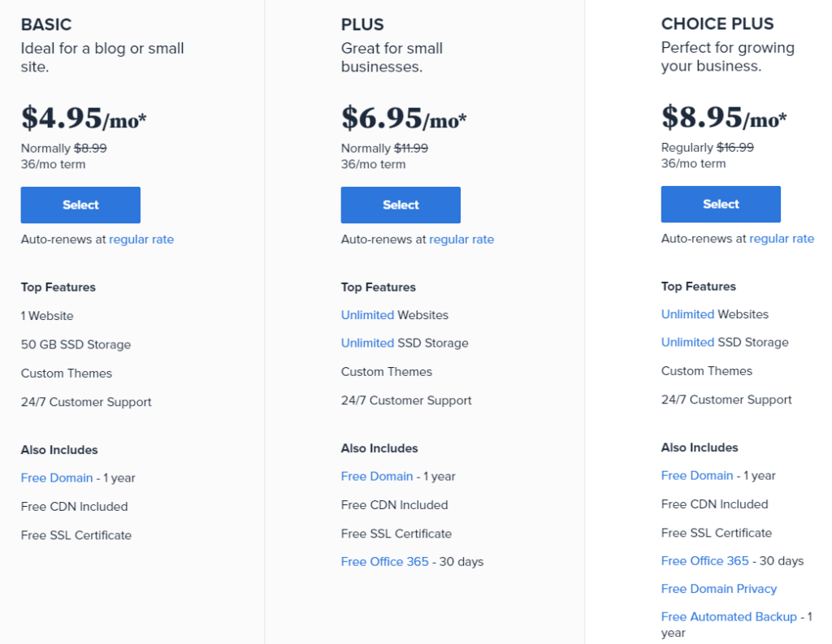This screenshot has width=832, height=644.
Task: Open the Free Automated Backup link
Action: point(729,617)
